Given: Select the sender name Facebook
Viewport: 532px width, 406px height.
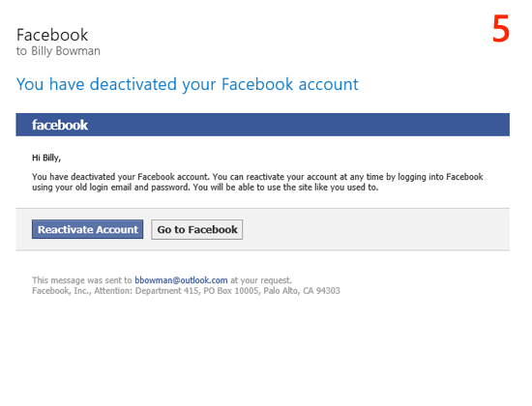Looking at the screenshot, I should (52, 35).
